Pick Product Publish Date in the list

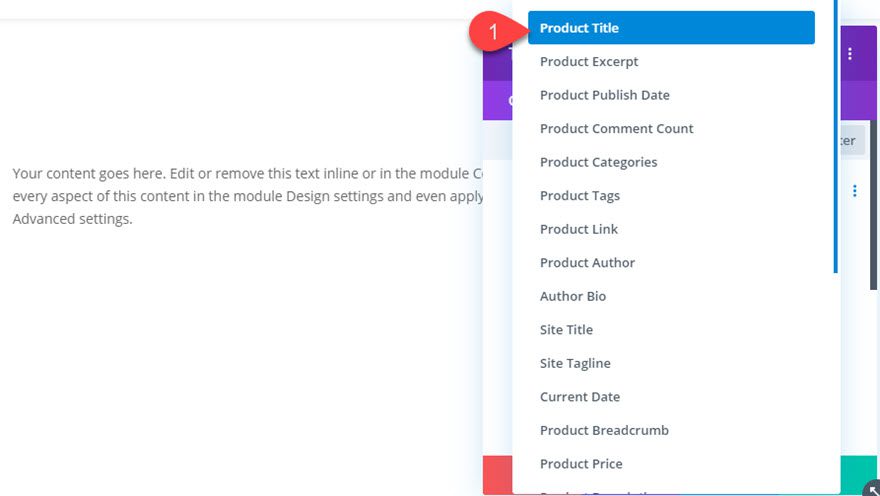coord(604,95)
